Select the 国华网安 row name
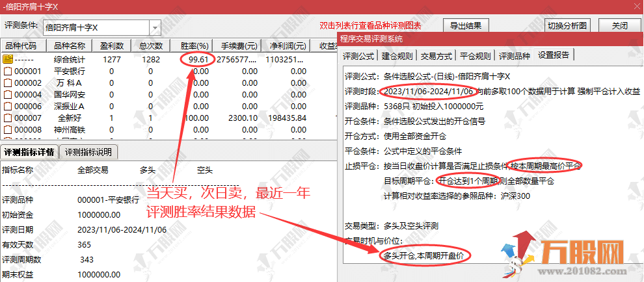Viewport: 644px width, 282px height. [70, 96]
